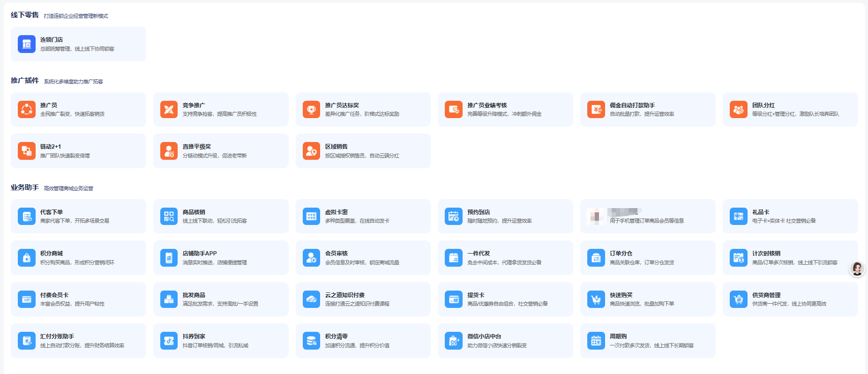Click the 虚拟卡密 title link
This screenshot has height=374, width=868.
[336, 212]
